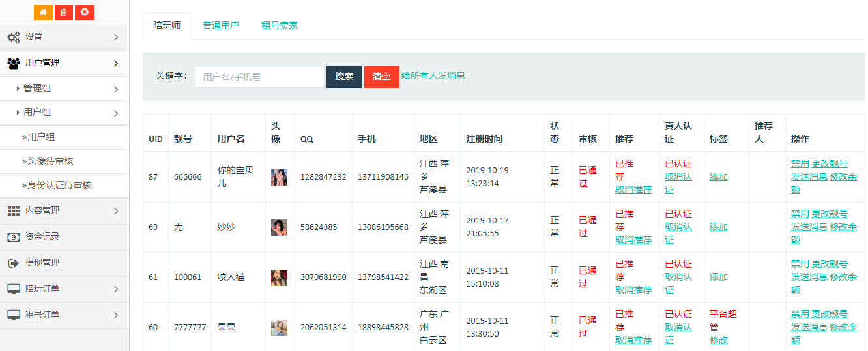Viewport: 868px width, 351px height.
Task: Focus the 用户名/手机号 keyword field
Action: [259, 77]
